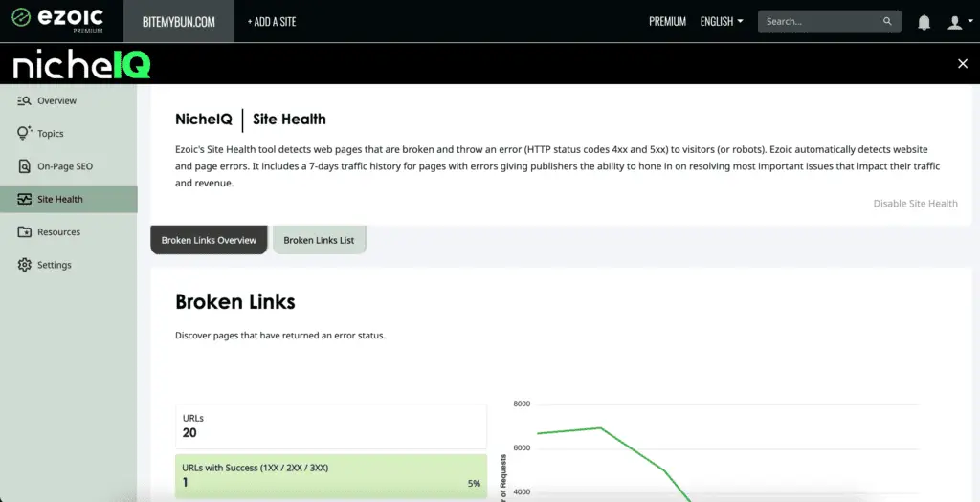980x502 pixels.
Task: Select Broken Links Overview tab
Action: pos(209,240)
